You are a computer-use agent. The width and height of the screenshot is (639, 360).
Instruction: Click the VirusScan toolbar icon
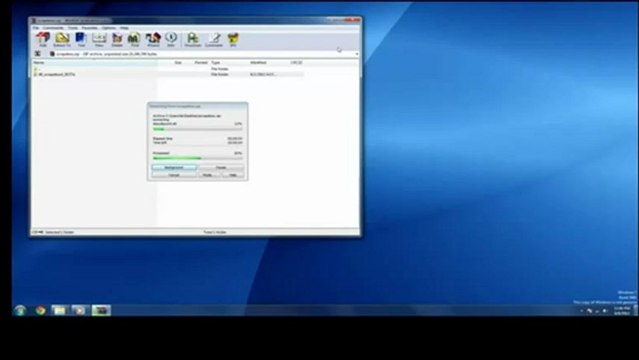pos(193,39)
